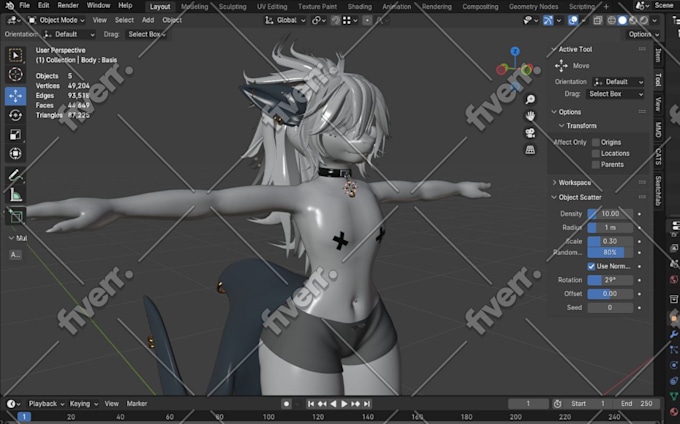This screenshot has height=424, width=680.
Task: Open the viewport Add menu
Action: (x=148, y=20)
